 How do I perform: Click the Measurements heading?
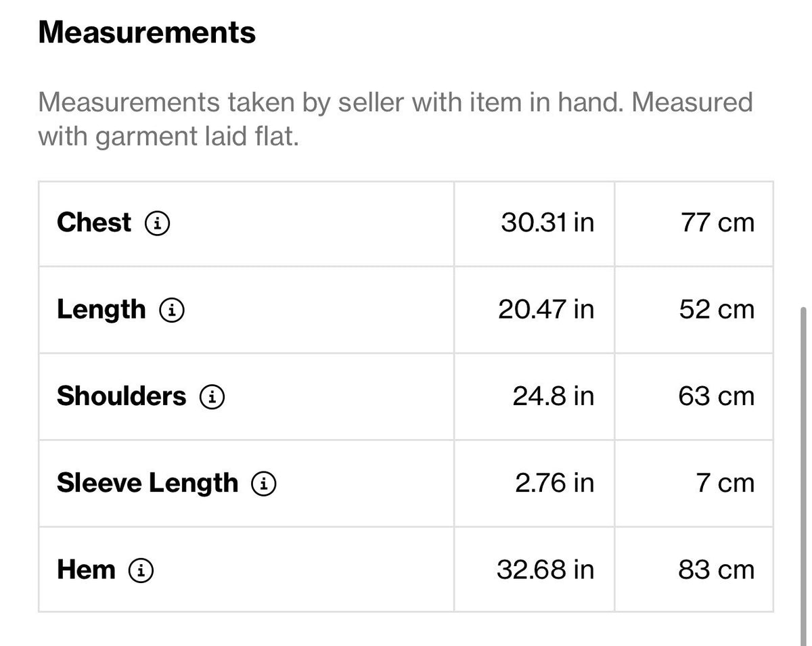[147, 32]
